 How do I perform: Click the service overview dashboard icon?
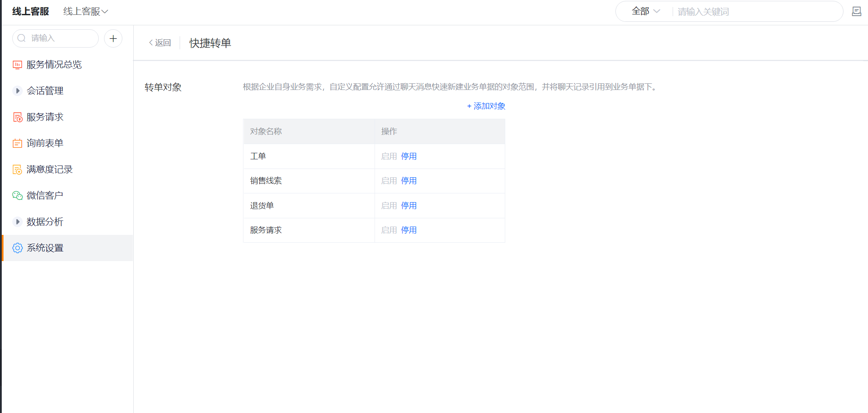17,65
